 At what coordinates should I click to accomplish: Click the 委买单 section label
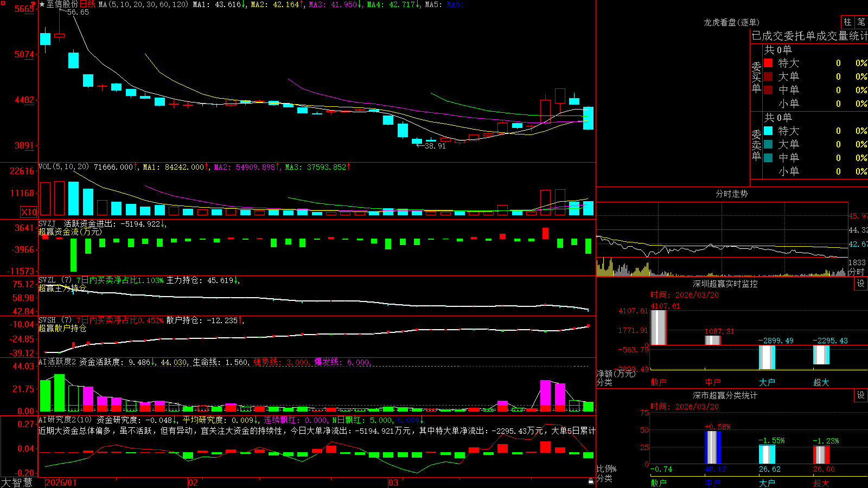(756, 78)
